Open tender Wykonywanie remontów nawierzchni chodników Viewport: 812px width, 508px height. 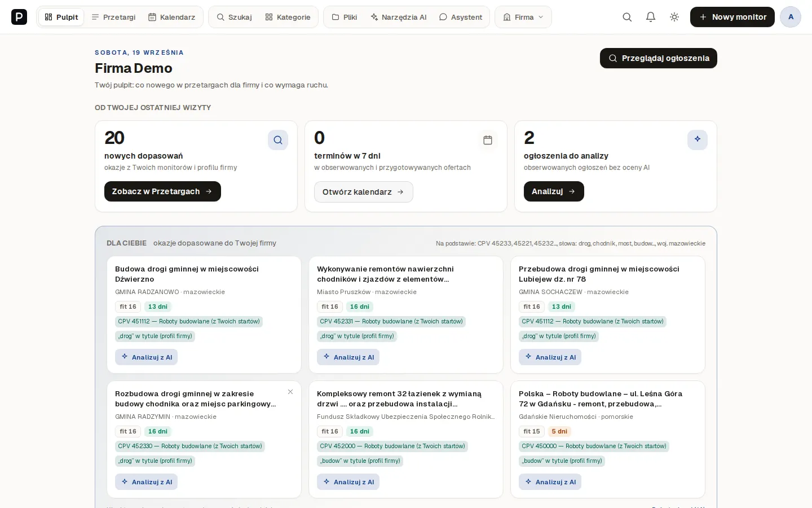coord(386,274)
